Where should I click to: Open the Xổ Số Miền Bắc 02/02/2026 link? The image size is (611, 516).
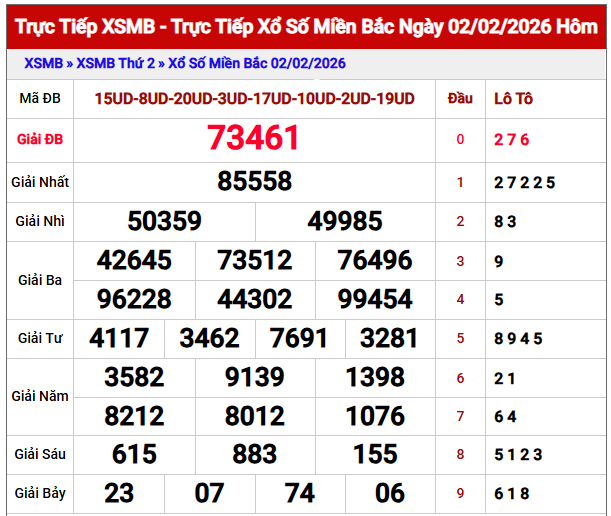pyautogui.click(x=256, y=64)
